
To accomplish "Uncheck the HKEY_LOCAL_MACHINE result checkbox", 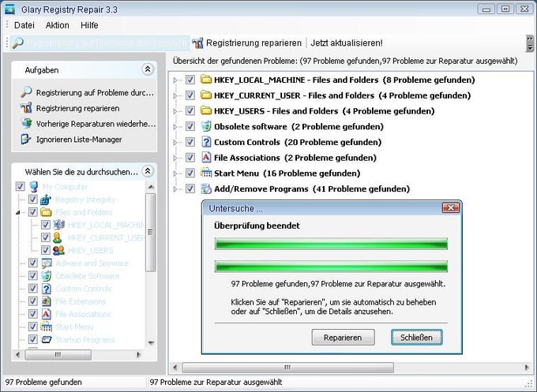I will [x=190, y=80].
